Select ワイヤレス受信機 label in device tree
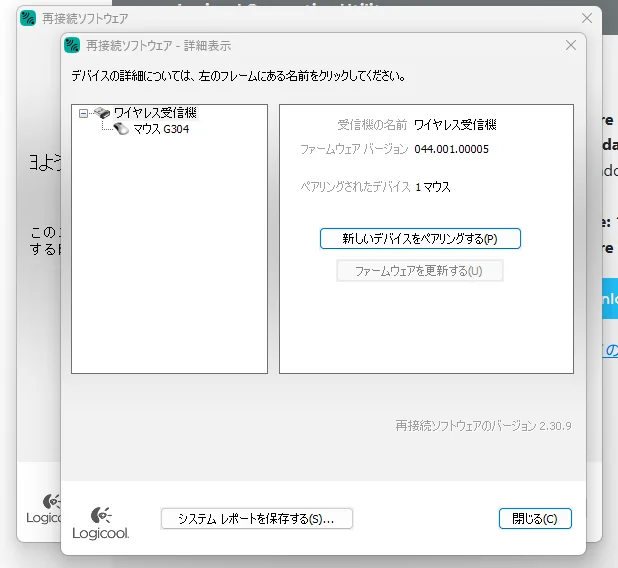 tap(155, 114)
